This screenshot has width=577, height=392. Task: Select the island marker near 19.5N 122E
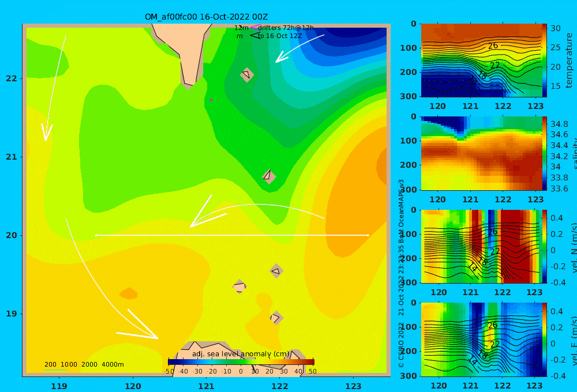point(276,271)
